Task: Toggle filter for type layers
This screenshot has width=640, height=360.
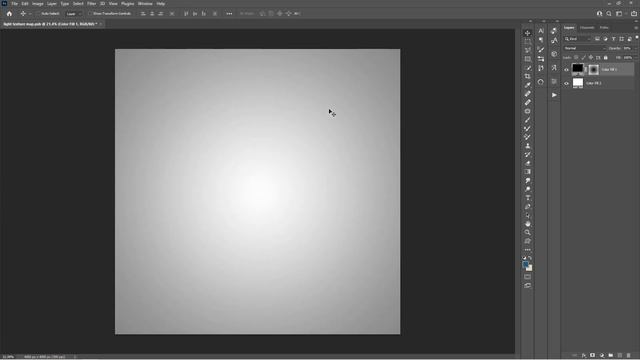Action: click(613, 39)
